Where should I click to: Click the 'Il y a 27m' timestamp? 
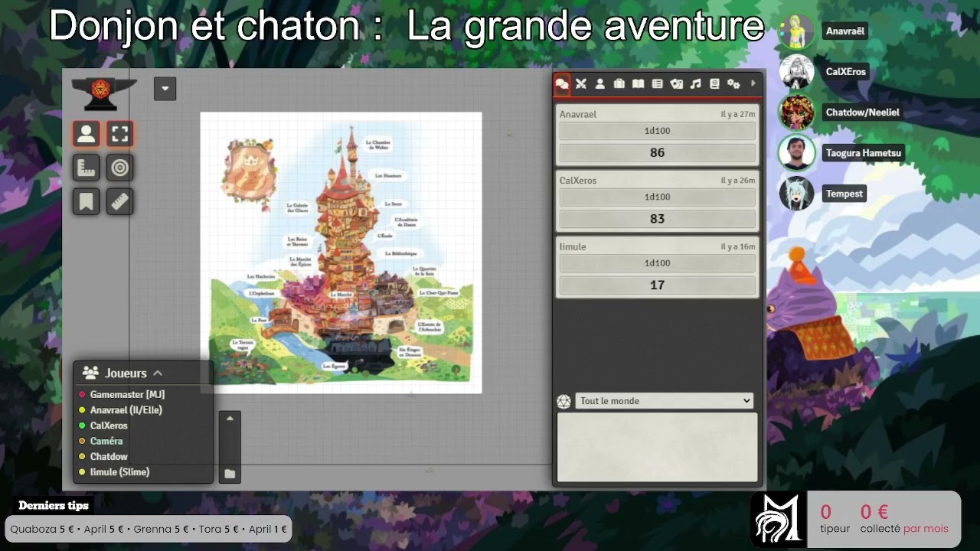pos(738,115)
